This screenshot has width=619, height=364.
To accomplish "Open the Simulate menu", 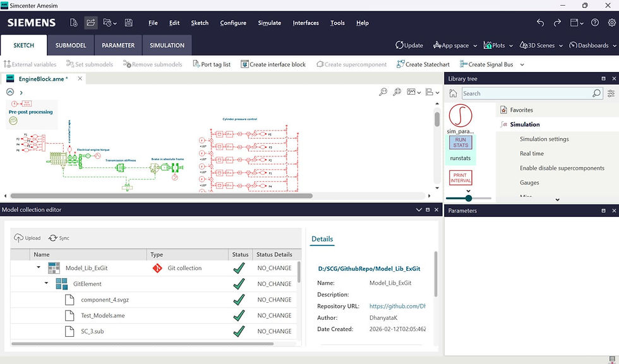I will point(269,23).
